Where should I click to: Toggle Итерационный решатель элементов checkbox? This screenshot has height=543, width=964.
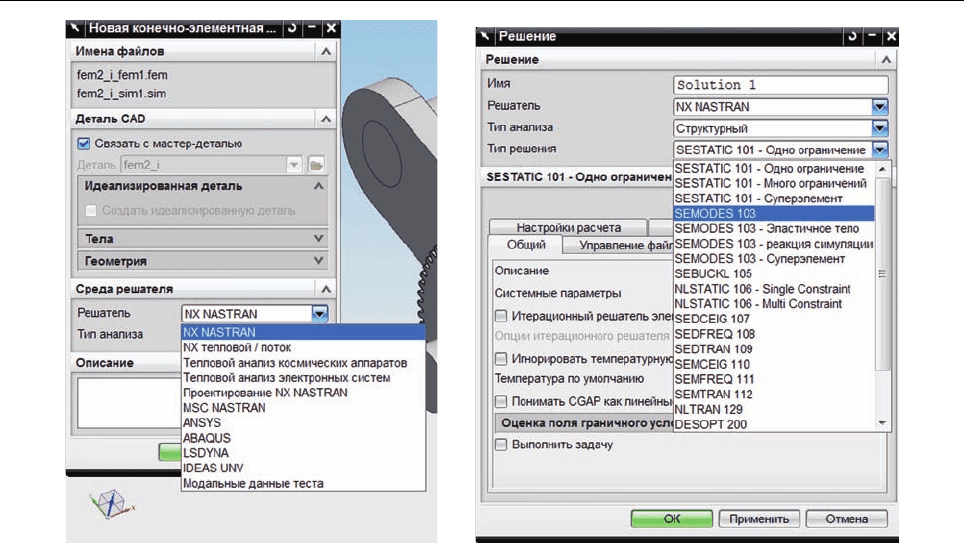pos(501,315)
